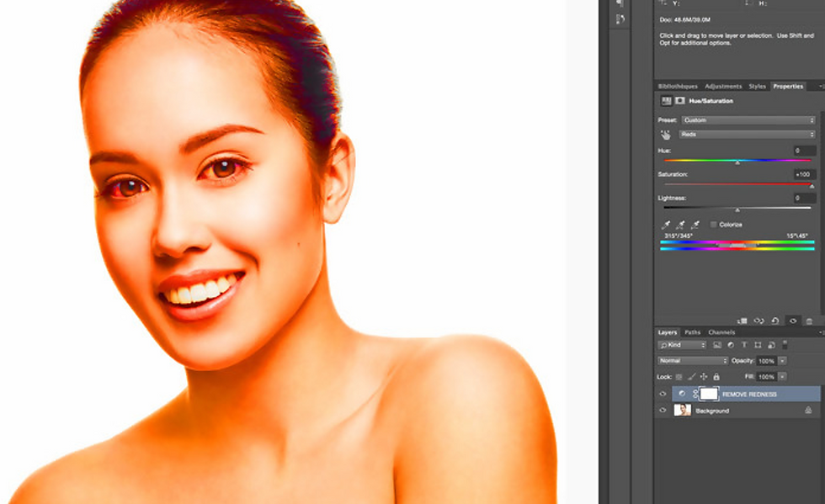The height and width of the screenshot is (504, 825).
Task: Toggle the Colorize checkbox
Action: pyautogui.click(x=714, y=225)
